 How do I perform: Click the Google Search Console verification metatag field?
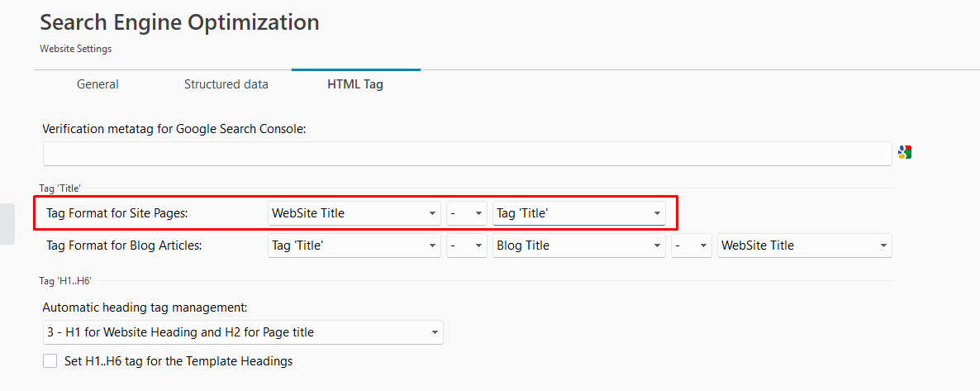point(467,154)
